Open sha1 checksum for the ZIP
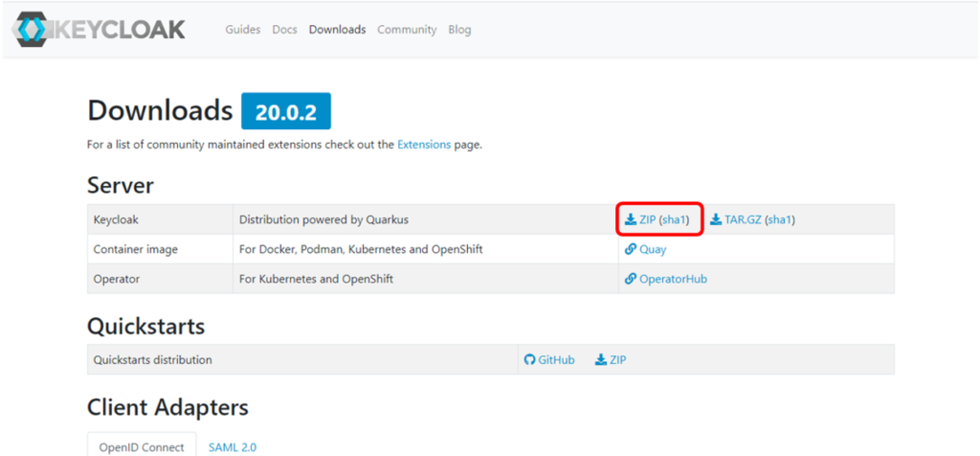Screen dimensions: 980x456 tap(674, 219)
